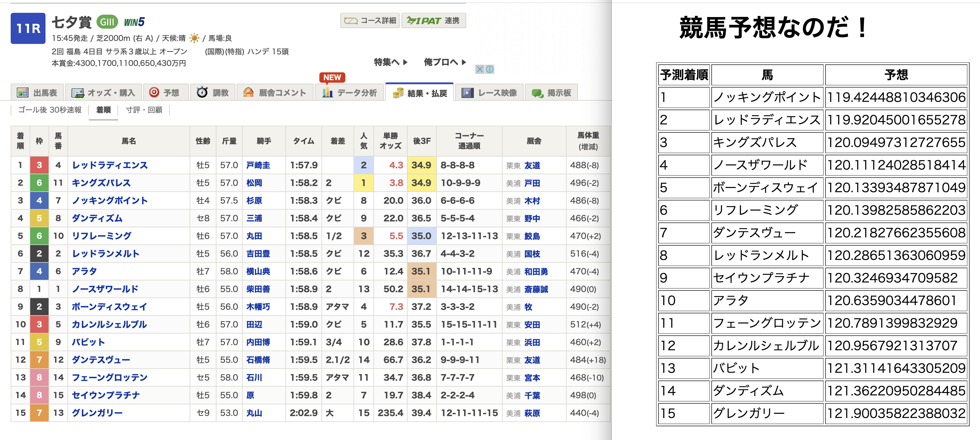Screen dimensions: 980x440
Task: Click the sunny weather icon
Action: [x=194, y=38]
